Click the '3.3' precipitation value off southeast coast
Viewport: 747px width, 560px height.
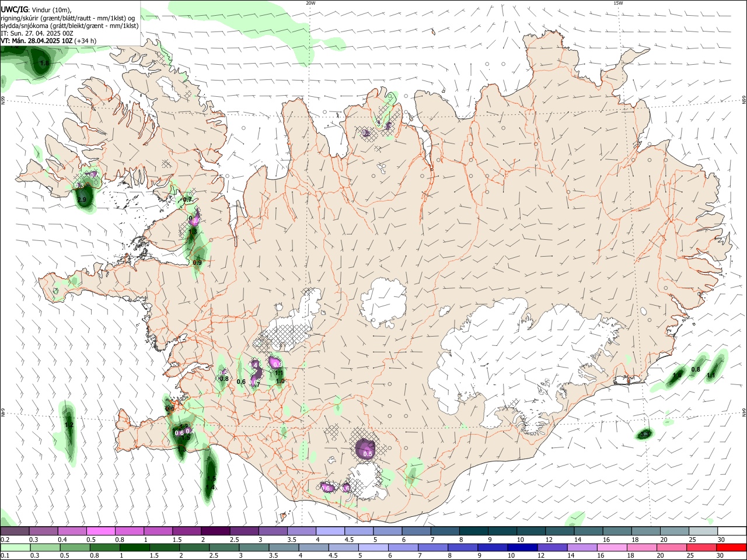point(644,435)
